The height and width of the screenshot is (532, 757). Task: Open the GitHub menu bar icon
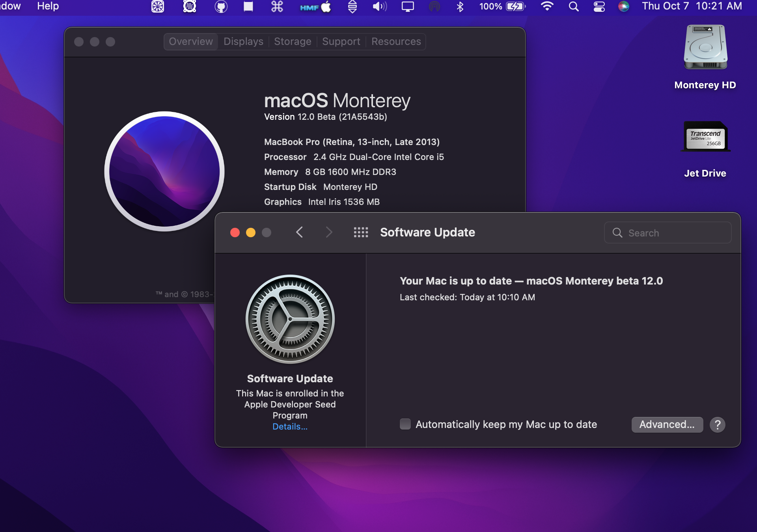pyautogui.click(x=221, y=6)
